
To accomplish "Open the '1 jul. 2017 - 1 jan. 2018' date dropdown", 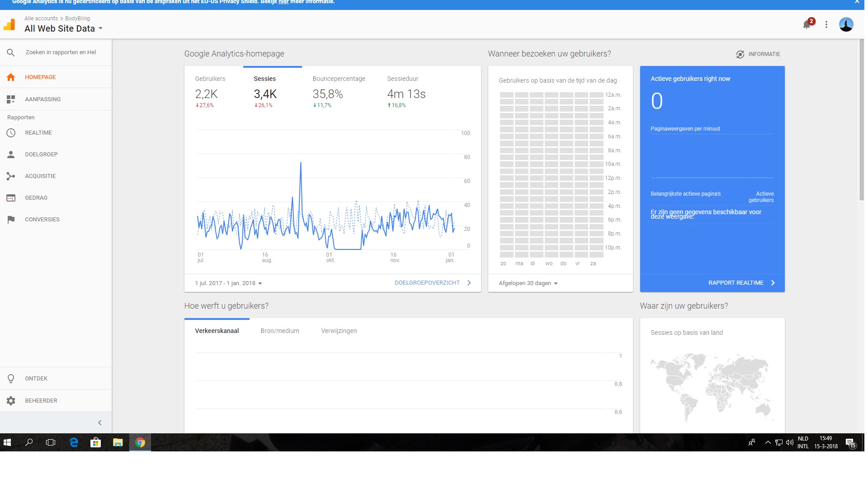I will 228,283.
